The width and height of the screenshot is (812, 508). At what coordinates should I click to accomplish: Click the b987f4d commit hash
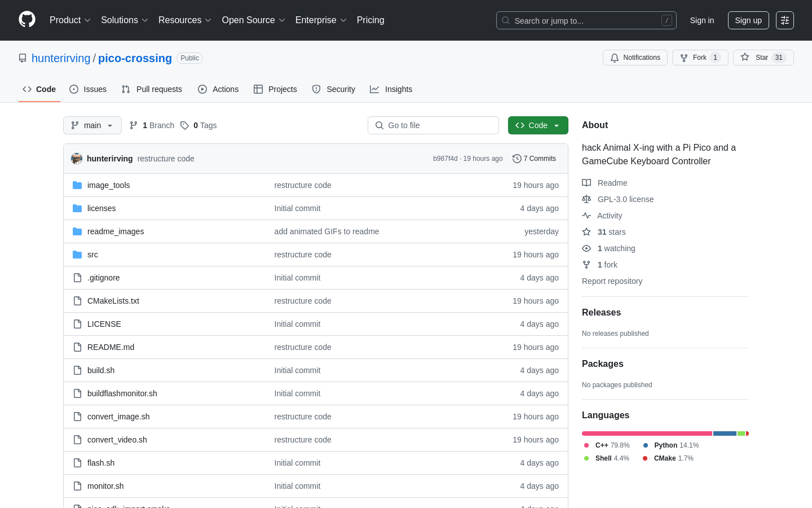pos(445,159)
